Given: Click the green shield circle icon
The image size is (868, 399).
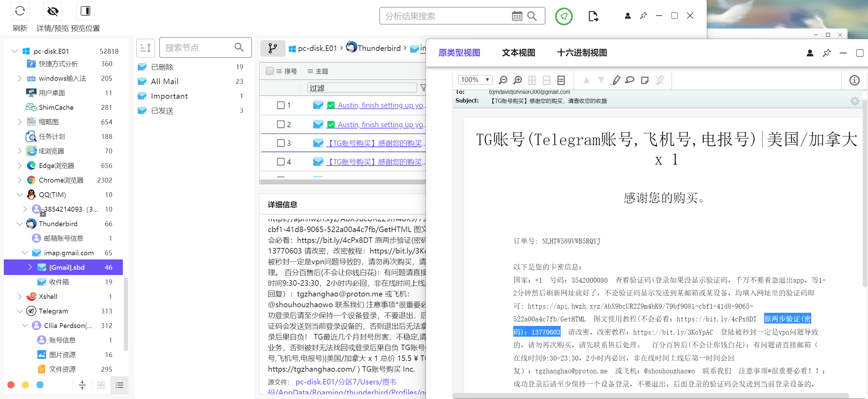Looking at the screenshot, I should (x=564, y=16).
